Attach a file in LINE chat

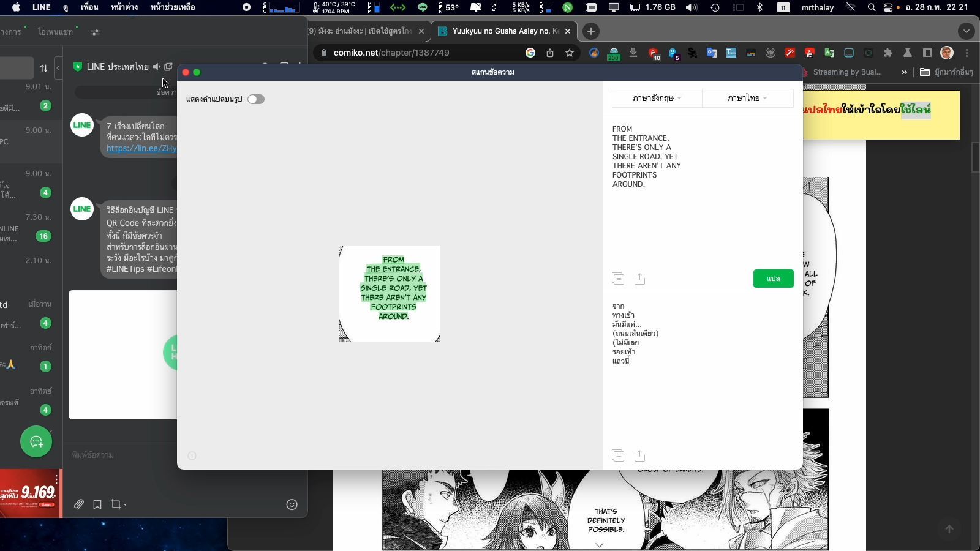[x=79, y=504]
